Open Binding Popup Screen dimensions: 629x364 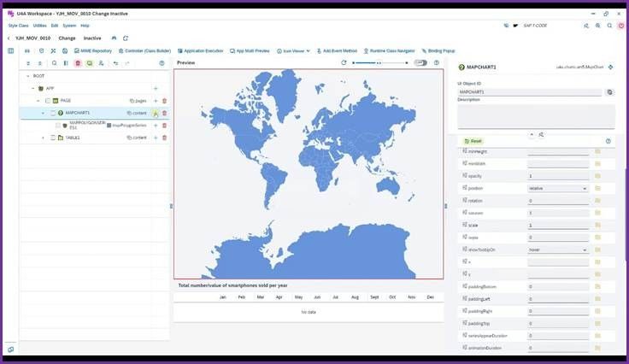click(x=438, y=51)
